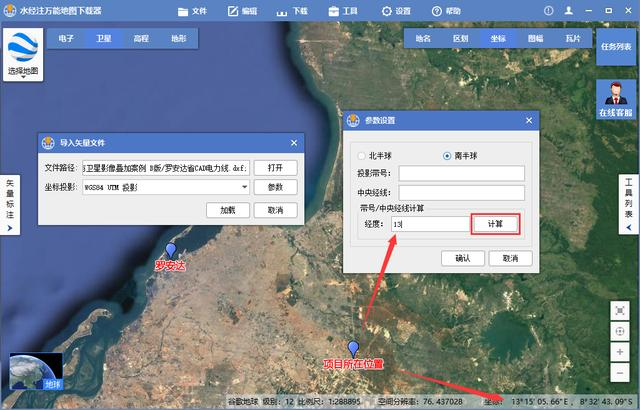Click the full extent map icon
Viewport: 640px width, 410px height.
(x=620, y=311)
